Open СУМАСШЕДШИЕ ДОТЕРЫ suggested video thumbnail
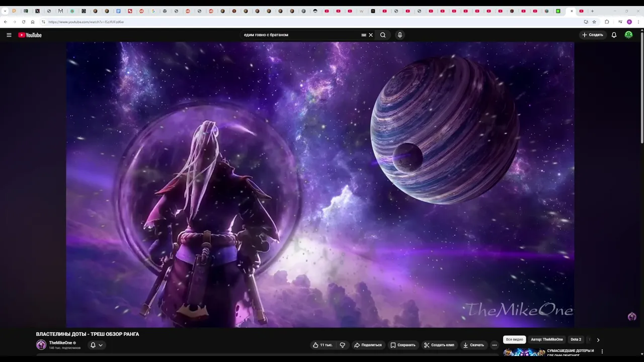 (x=524, y=353)
